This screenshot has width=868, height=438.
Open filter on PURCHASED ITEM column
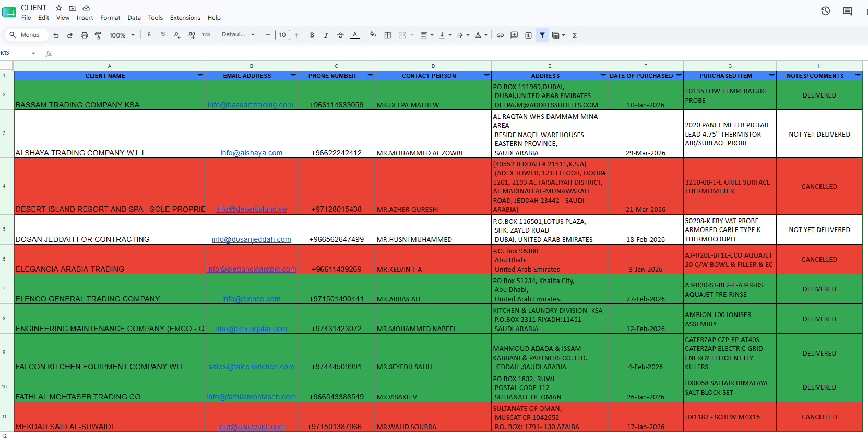[x=771, y=76]
